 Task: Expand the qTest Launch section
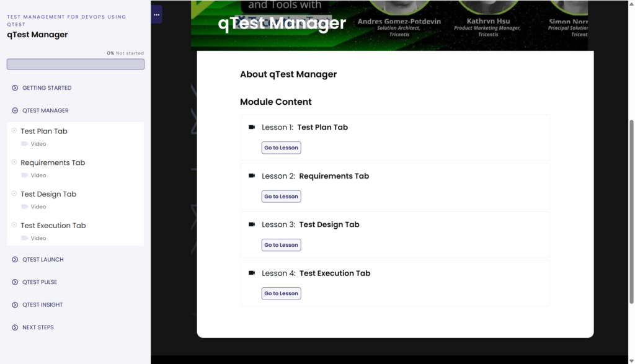43,260
